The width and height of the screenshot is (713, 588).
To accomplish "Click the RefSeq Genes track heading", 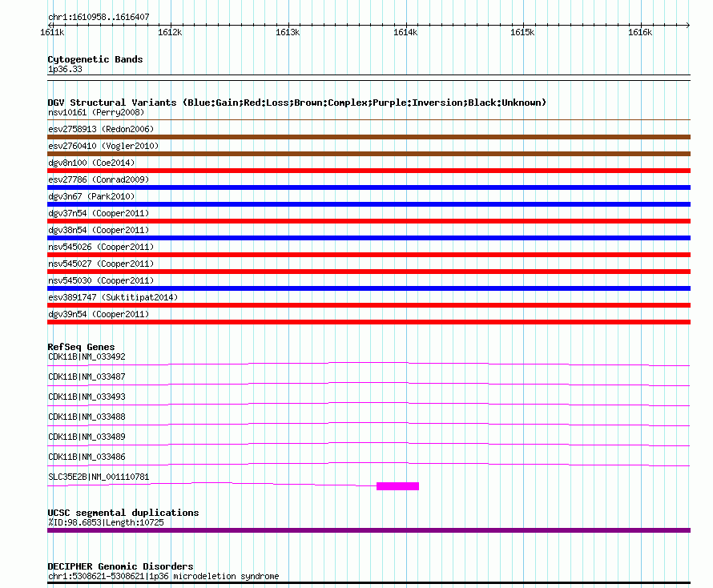I will (81, 347).
